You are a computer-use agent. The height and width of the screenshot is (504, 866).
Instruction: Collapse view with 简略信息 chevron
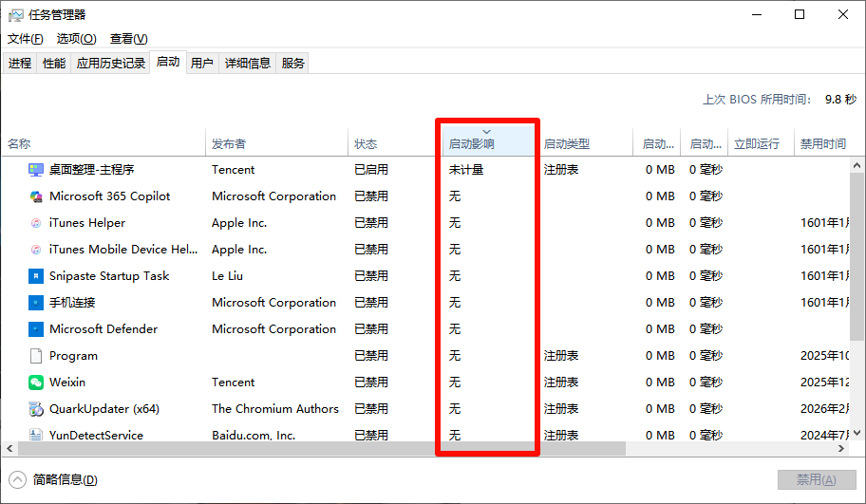tap(18, 479)
